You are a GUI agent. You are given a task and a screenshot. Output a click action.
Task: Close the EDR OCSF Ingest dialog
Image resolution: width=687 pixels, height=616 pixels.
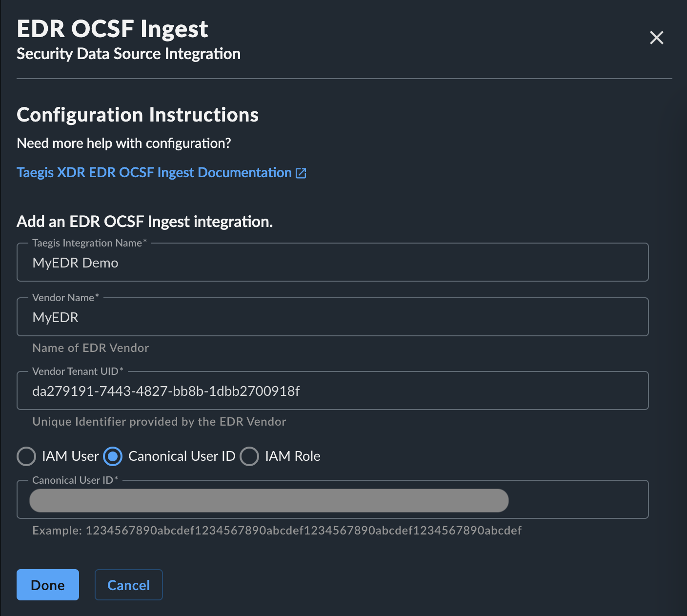coord(657,38)
